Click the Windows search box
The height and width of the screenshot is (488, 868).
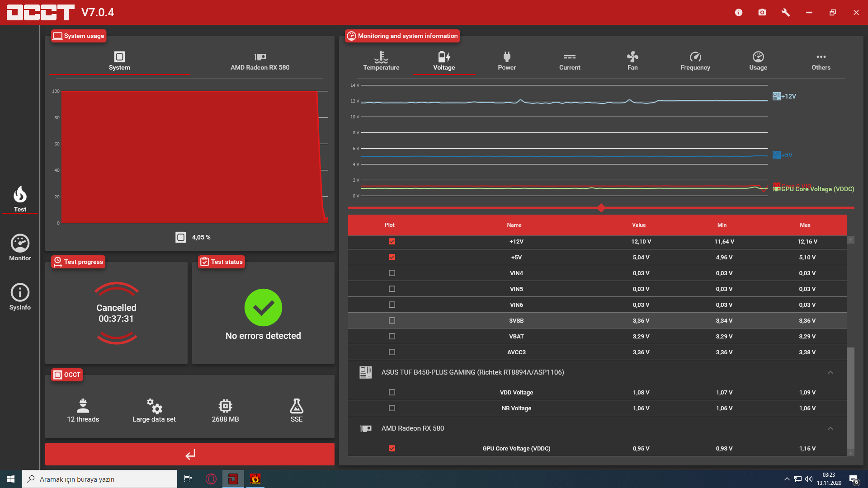click(x=99, y=479)
